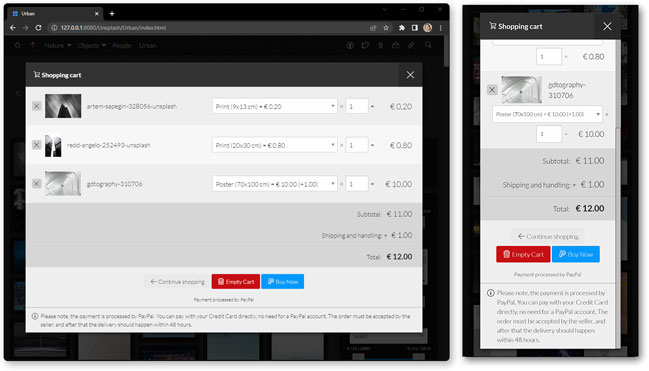Click Continue shopping in the desktop cart
649x371 pixels.
point(177,282)
